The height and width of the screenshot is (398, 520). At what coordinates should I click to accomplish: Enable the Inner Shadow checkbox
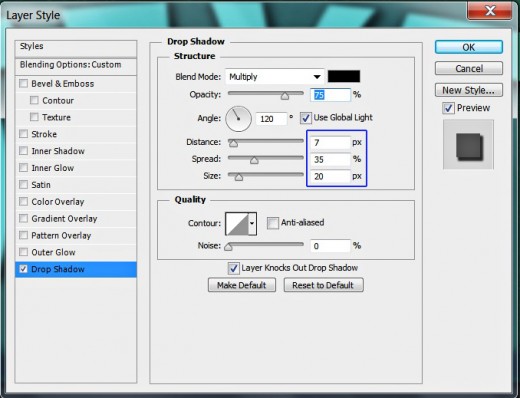[x=23, y=151]
